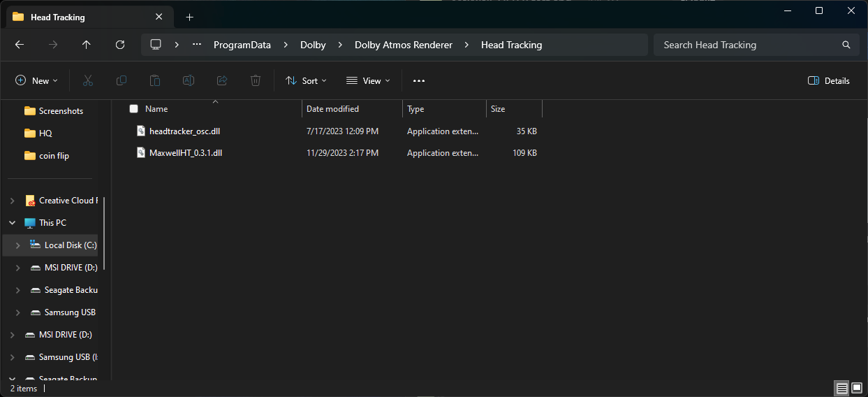Open the Sort dropdown menu

306,80
